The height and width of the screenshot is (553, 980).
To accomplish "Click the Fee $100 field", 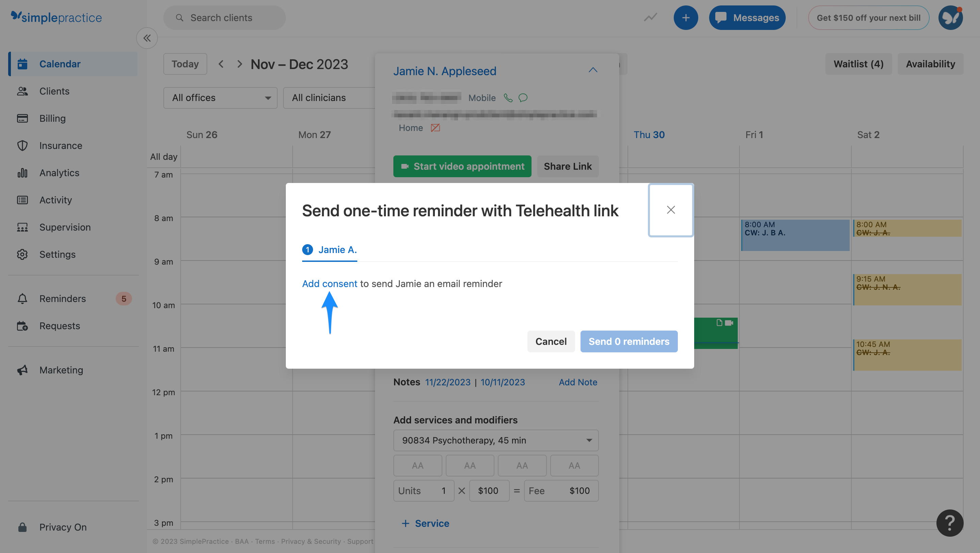I will coord(561,491).
